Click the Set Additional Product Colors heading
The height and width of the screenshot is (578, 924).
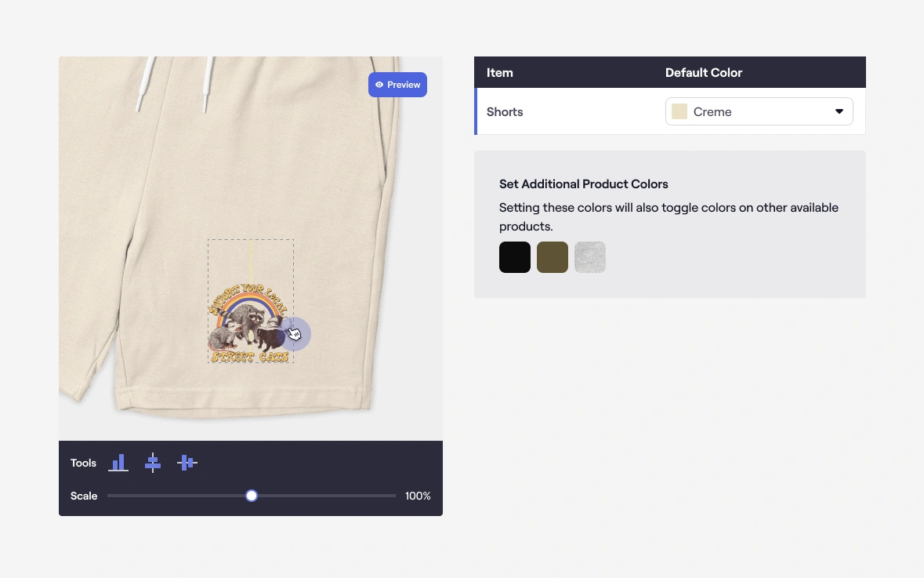(583, 184)
